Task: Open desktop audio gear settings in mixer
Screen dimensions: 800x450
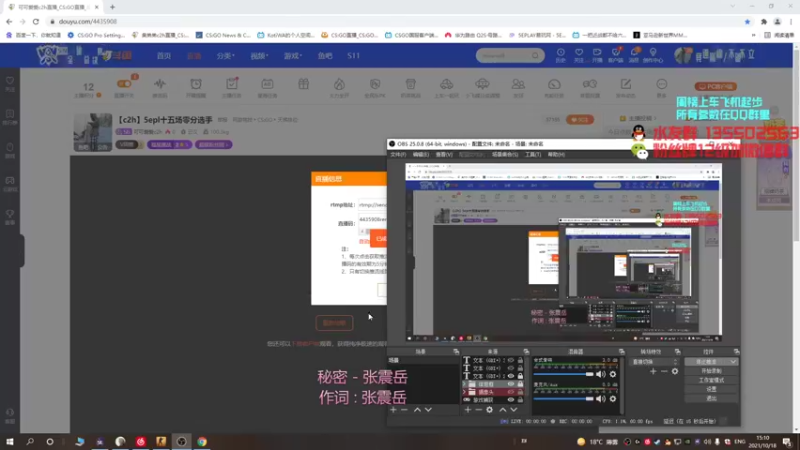Action: coord(613,374)
